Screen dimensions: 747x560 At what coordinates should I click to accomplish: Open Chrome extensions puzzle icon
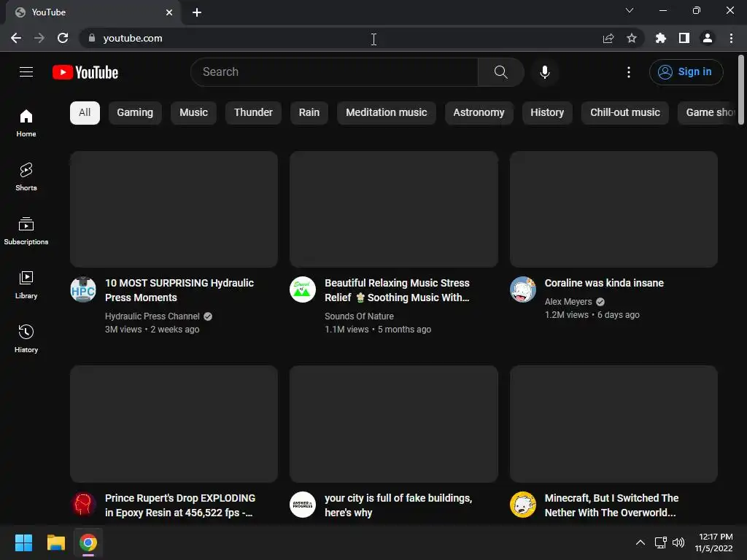click(661, 38)
